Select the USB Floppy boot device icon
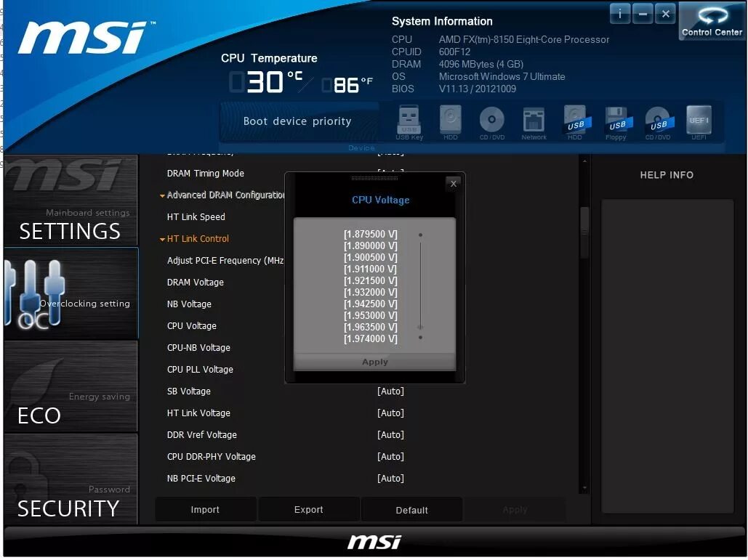This screenshot has height=560, width=748. 617,122
